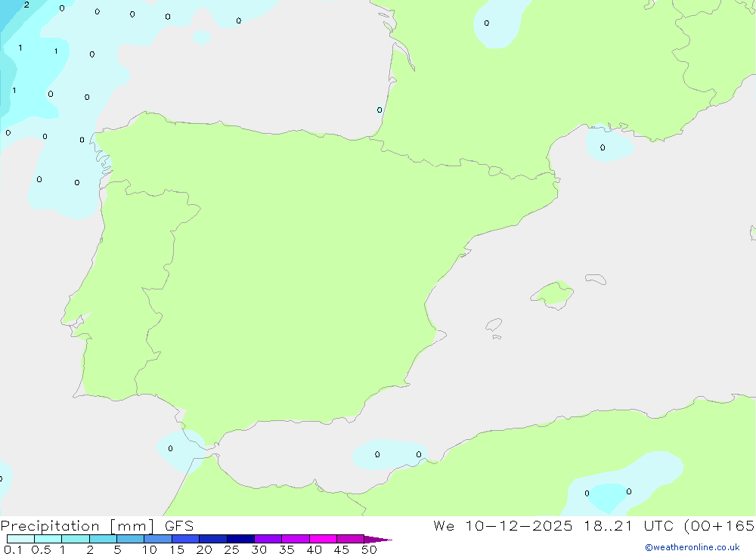Select the 40–45 mm magenta legend swatch
756x554 pixels.
click(323, 539)
